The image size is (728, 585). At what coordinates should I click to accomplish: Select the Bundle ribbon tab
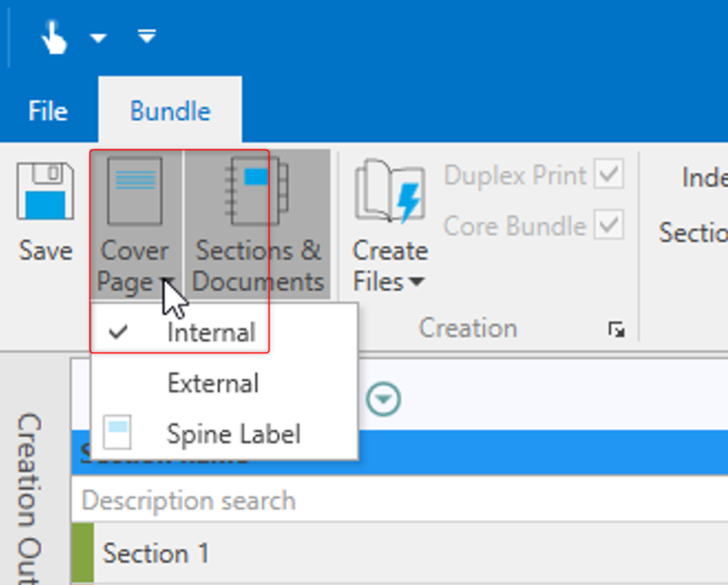[169, 111]
